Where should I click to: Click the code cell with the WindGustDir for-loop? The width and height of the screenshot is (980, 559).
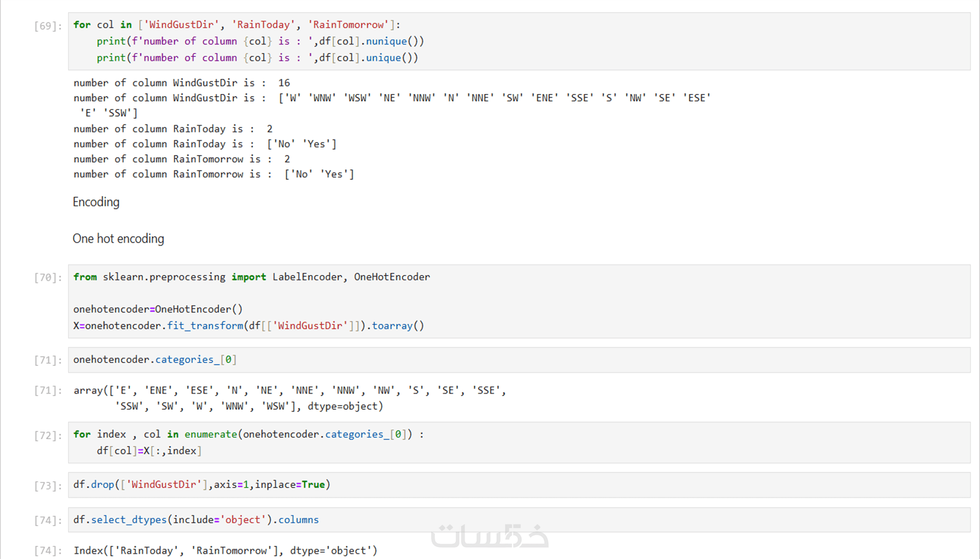[x=519, y=41]
